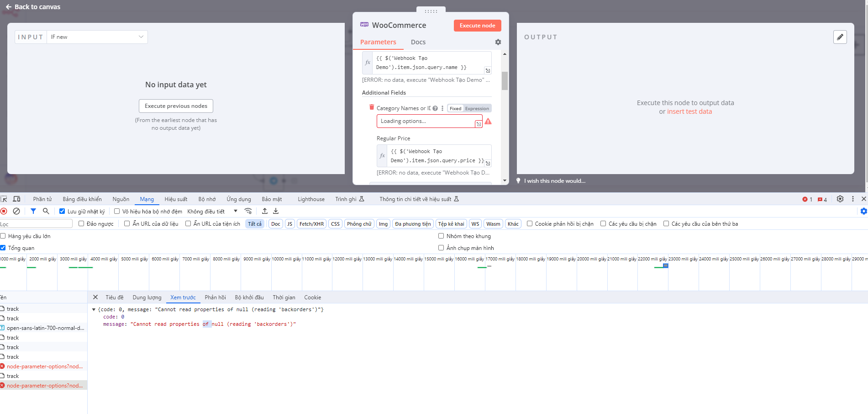868x414 pixels.
Task: Open the 'Bảng điều khiển' DevTools tab
Action: click(x=82, y=199)
